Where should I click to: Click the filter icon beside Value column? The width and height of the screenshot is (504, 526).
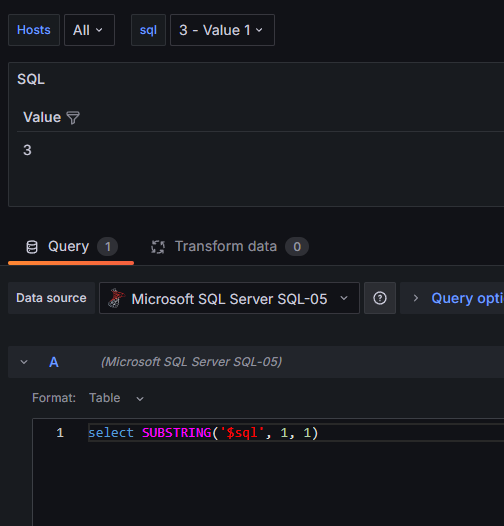coord(73,118)
